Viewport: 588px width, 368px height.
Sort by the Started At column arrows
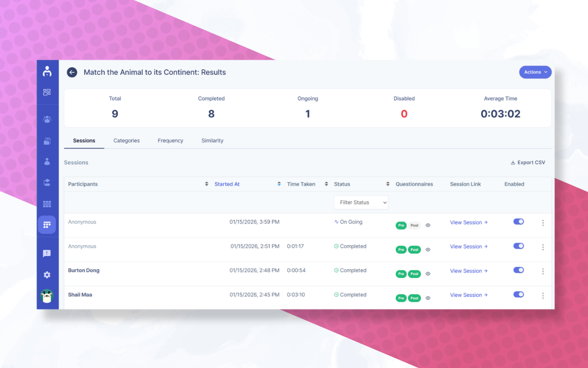[279, 184]
